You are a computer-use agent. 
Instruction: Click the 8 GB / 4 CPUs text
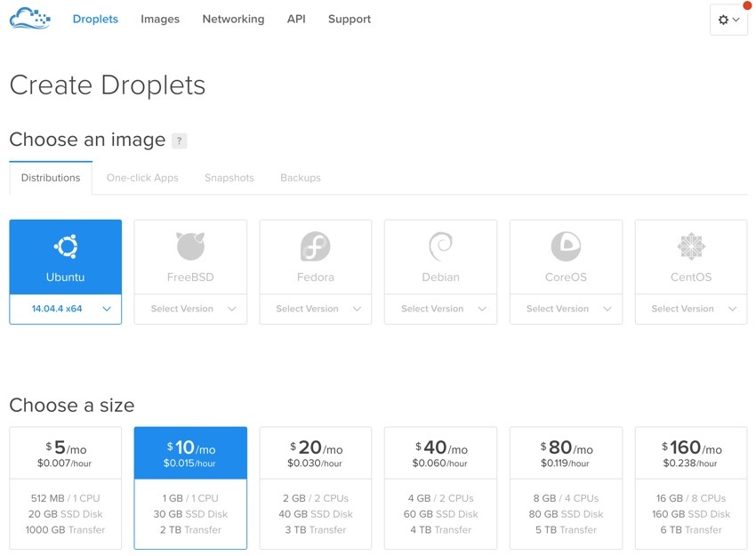(x=566, y=498)
